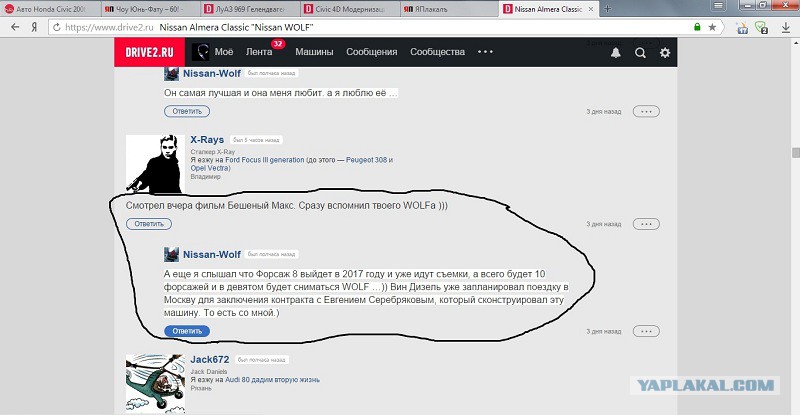The width and height of the screenshot is (800, 415).
Task: Click Jack672 helicopter avatar
Action: pos(155,383)
